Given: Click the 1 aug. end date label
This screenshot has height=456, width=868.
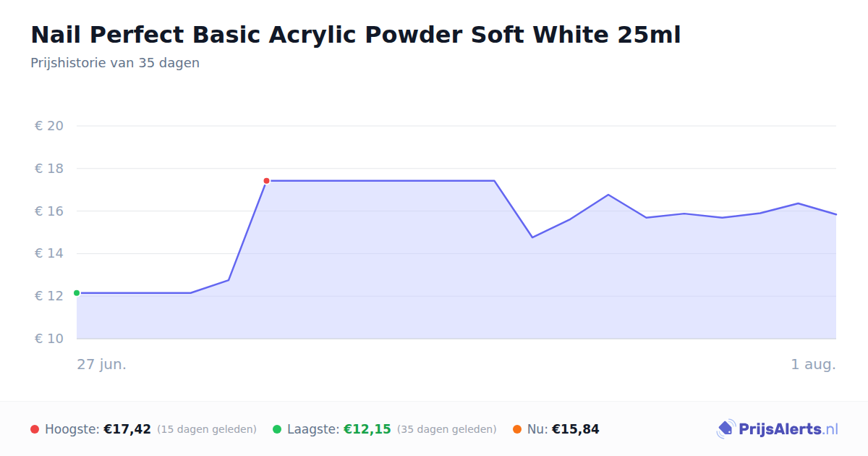Looking at the screenshot, I should pos(813,364).
